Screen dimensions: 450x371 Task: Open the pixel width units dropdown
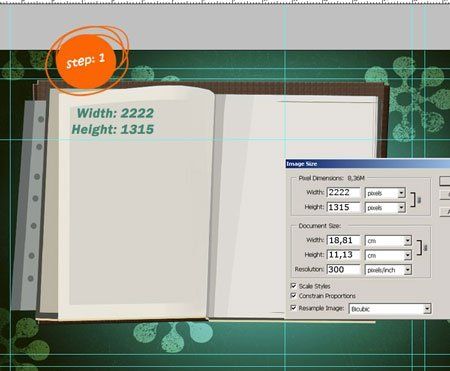(x=385, y=193)
